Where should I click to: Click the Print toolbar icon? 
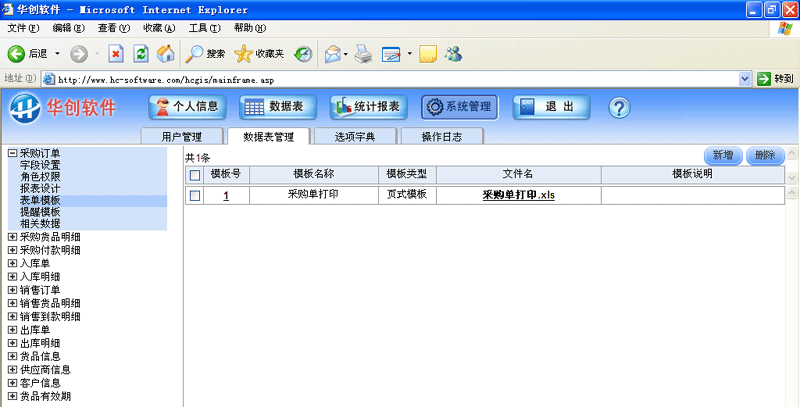point(364,53)
